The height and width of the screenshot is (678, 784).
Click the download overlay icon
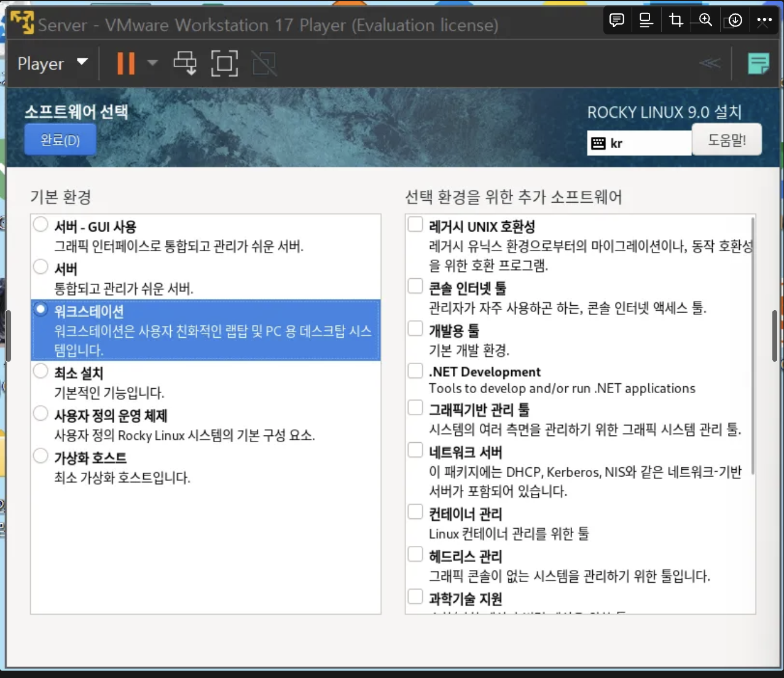pyautogui.click(x=735, y=20)
